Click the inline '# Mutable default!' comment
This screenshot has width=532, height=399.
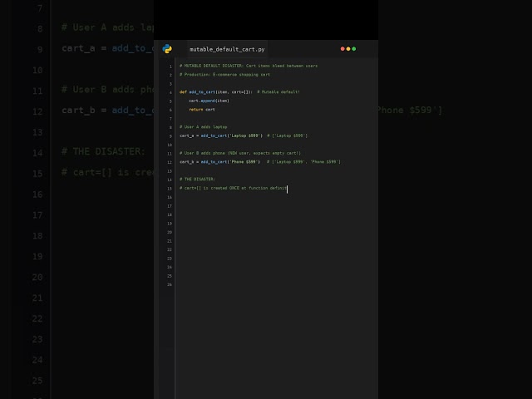(x=278, y=92)
